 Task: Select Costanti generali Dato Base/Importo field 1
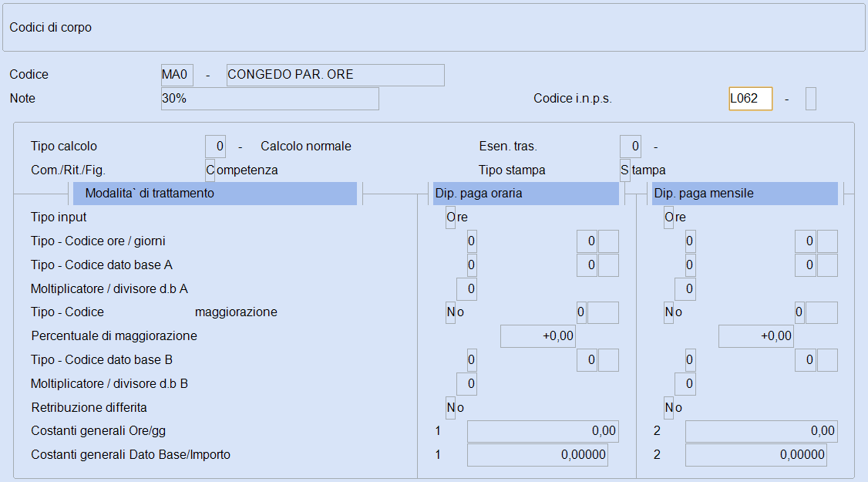pyautogui.click(x=537, y=455)
